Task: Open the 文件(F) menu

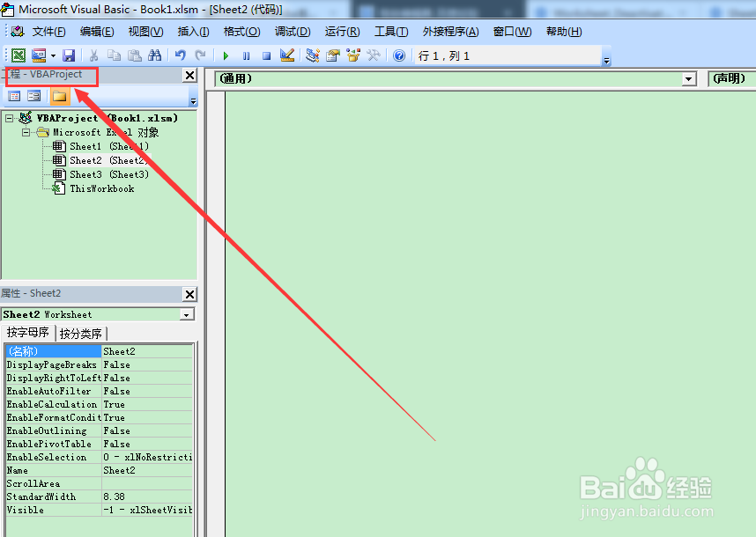Action: click(48, 32)
